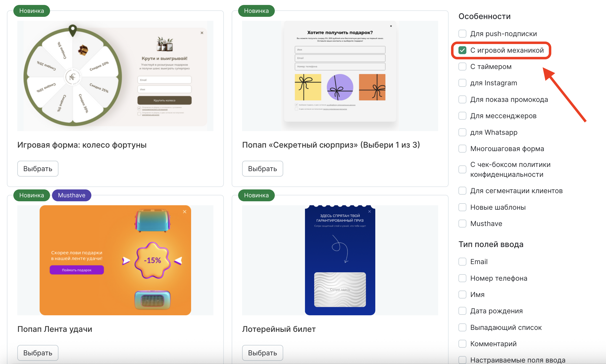Select the 'Для показа промокода' filter
Image resolution: width=606 pixels, height=364 pixels.
pyautogui.click(x=462, y=99)
